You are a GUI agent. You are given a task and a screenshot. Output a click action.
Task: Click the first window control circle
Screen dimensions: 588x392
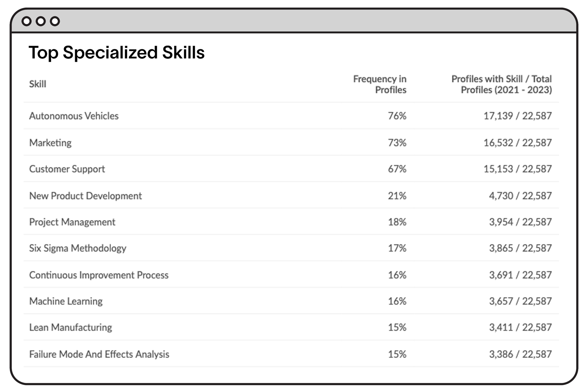point(26,21)
